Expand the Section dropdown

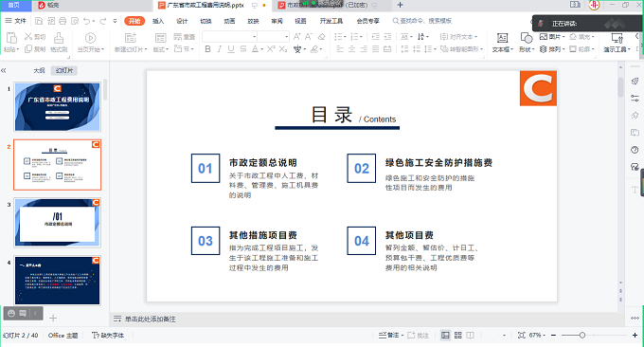pyautogui.click(x=183, y=49)
